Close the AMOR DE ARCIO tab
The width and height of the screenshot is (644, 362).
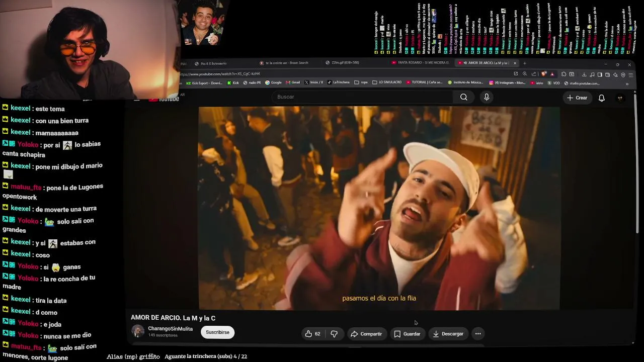515,63
